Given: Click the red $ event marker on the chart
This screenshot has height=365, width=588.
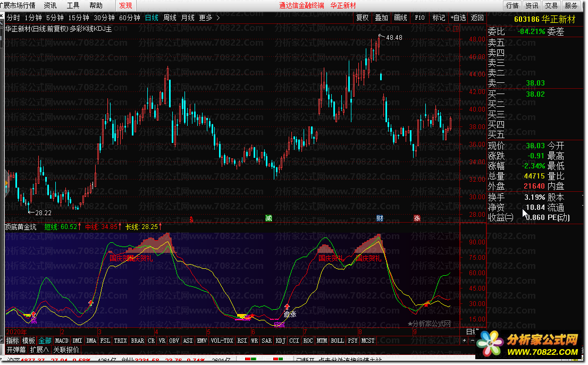Looking at the screenshot, I should [191, 219].
